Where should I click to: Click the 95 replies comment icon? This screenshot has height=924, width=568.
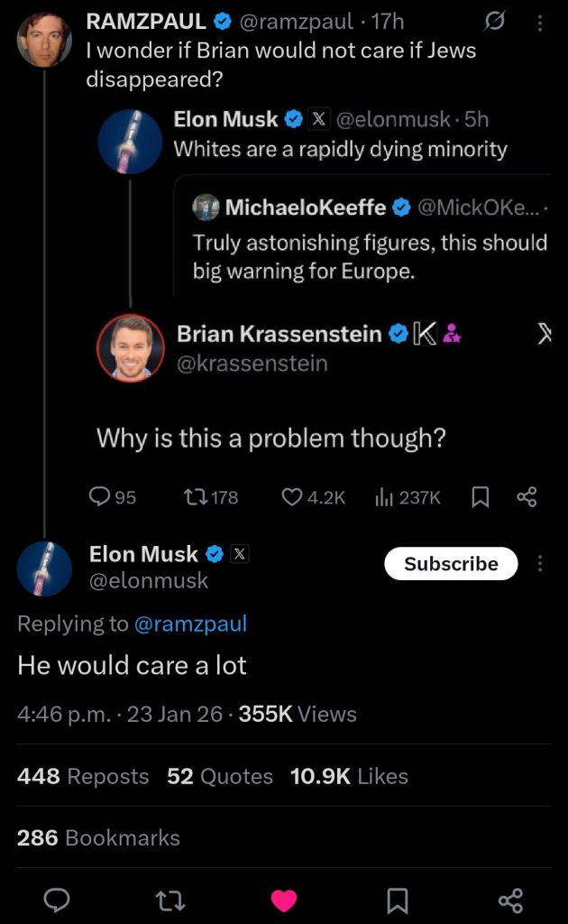point(99,496)
